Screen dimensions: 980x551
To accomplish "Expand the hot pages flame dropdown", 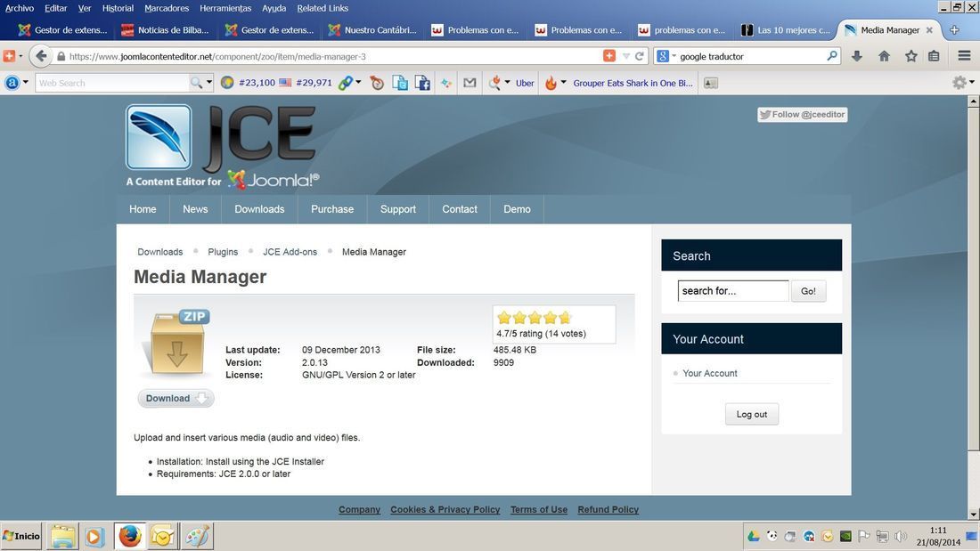I will (563, 83).
